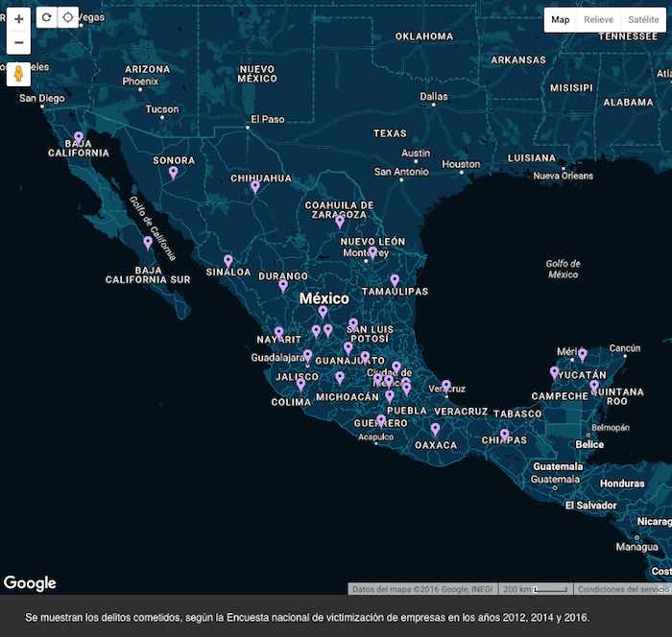Switch to the Map view tab

(x=561, y=20)
